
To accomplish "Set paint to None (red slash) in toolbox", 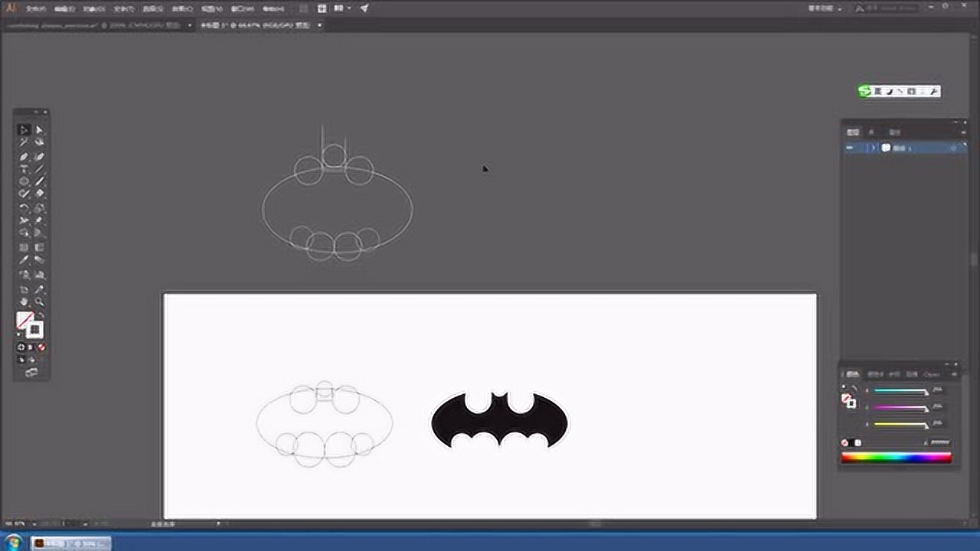I will (x=41, y=347).
